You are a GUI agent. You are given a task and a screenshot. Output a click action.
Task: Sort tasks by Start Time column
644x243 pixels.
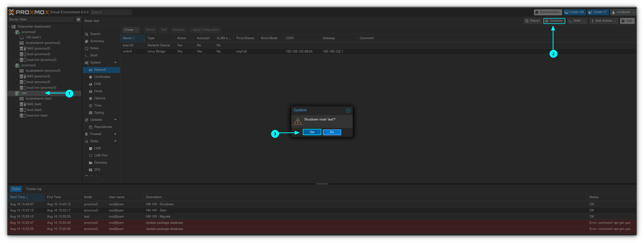(26, 197)
